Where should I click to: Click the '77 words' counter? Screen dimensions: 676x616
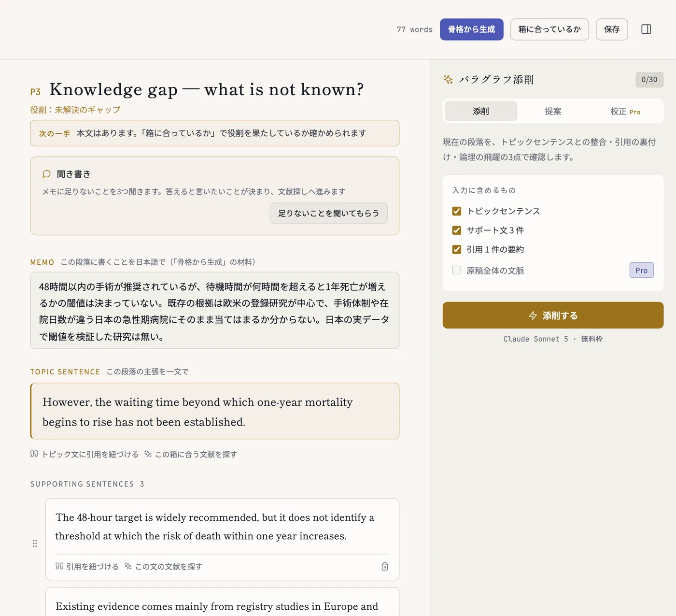tap(415, 29)
